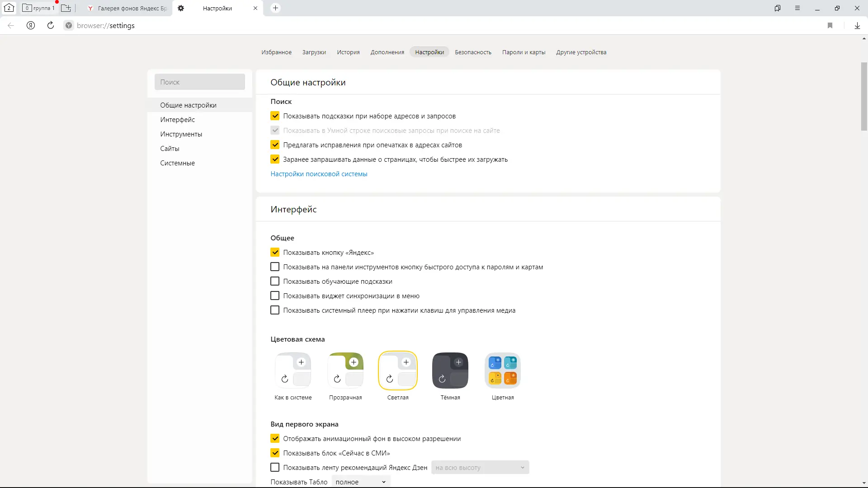
Task: Reload the settings page
Action: pos(51,26)
